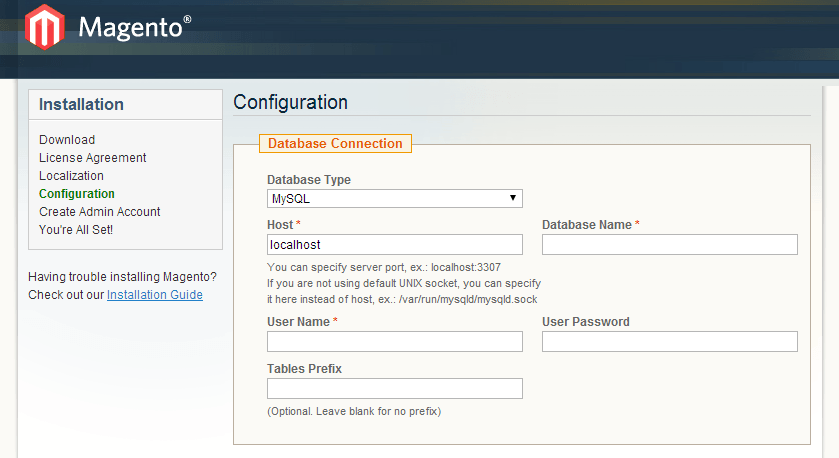The height and width of the screenshot is (458, 839).
Task: Click the Configuration page heading
Action: 290,103
